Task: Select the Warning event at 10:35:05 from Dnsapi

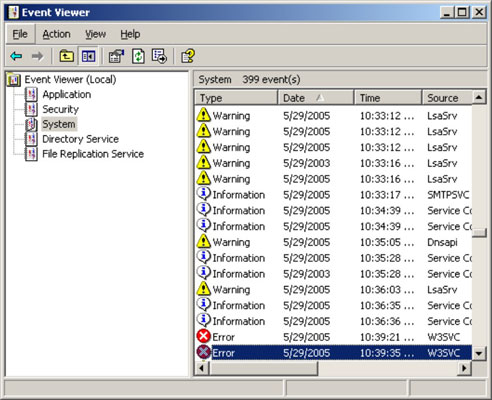Action: click(333, 242)
